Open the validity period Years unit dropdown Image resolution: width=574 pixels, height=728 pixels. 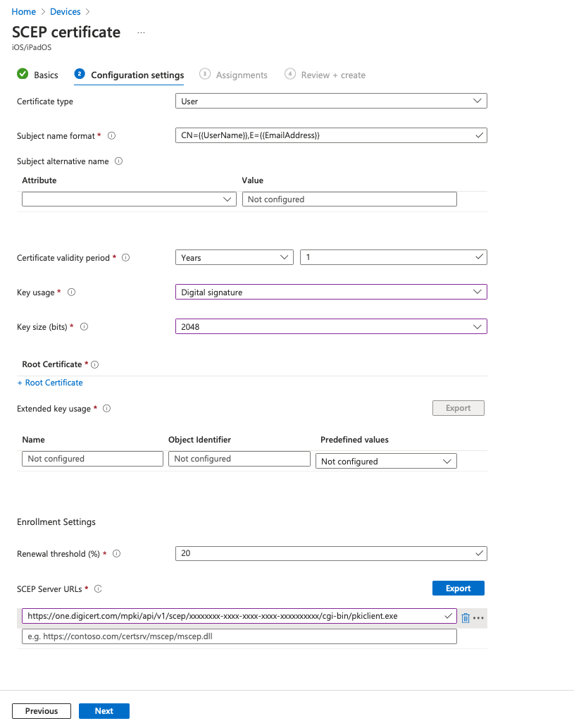pos(234,258)
